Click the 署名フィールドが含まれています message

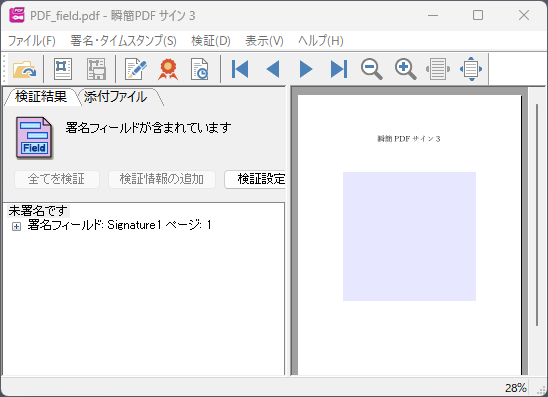tap(149, 128)
